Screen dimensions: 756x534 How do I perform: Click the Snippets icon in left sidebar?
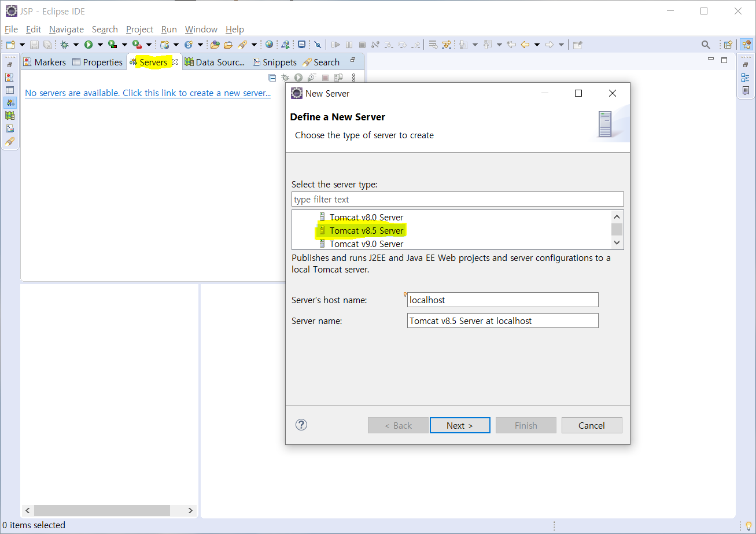pos(10,128)
